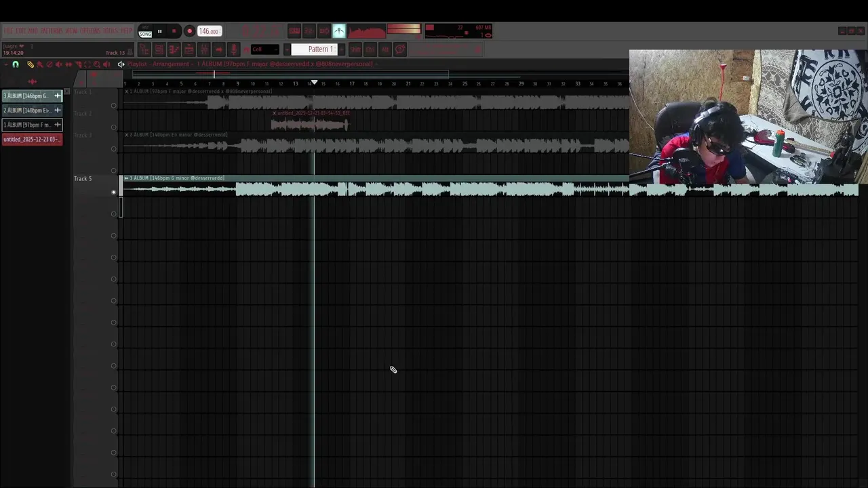Select the delete tool in playlist toolbar
This screenshot has height=488, width=868.
(x=50, y=64)
